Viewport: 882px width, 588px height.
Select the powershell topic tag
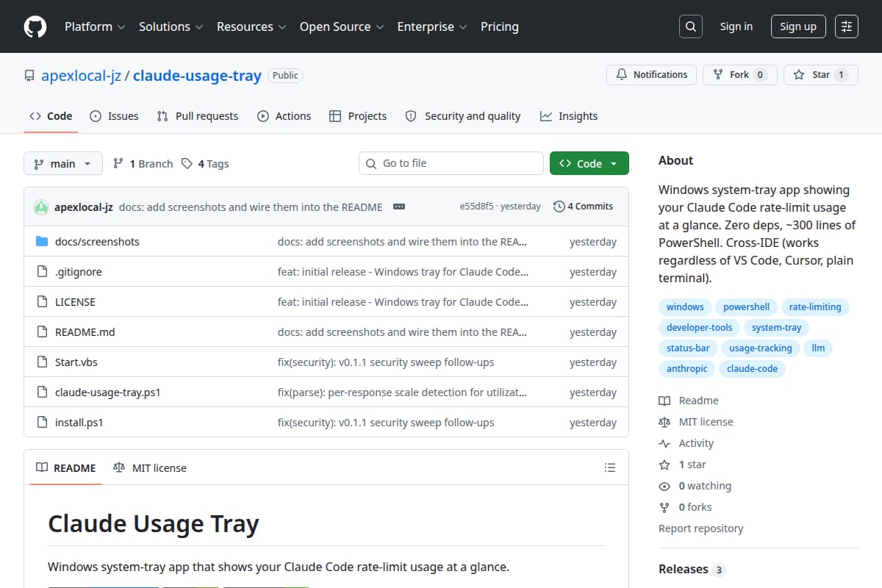click(x=747, y=307)
